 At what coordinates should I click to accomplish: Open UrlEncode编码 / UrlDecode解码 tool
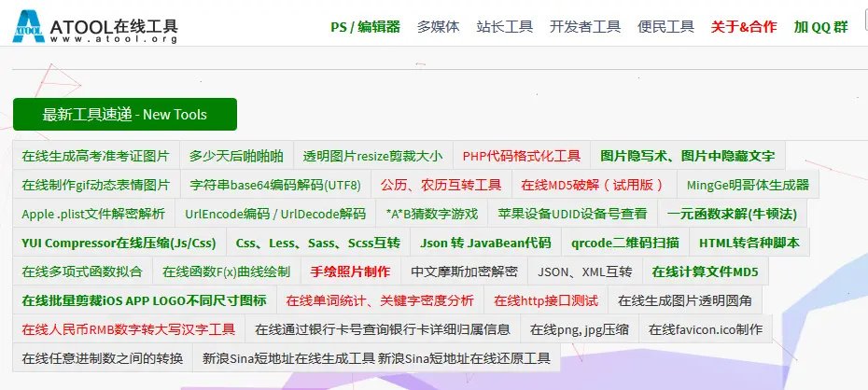[x=275, y=213]
